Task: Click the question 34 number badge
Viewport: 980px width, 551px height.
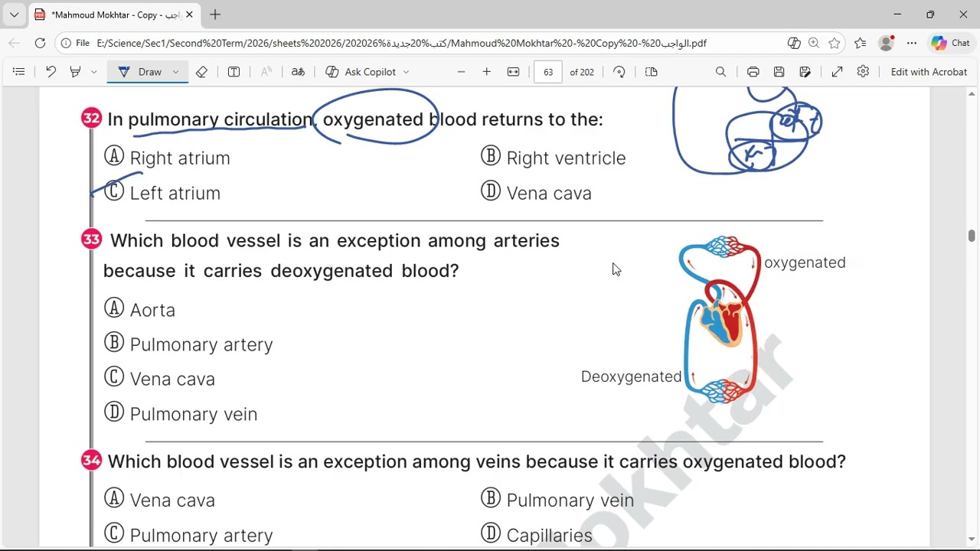Action: click(91, 460)
